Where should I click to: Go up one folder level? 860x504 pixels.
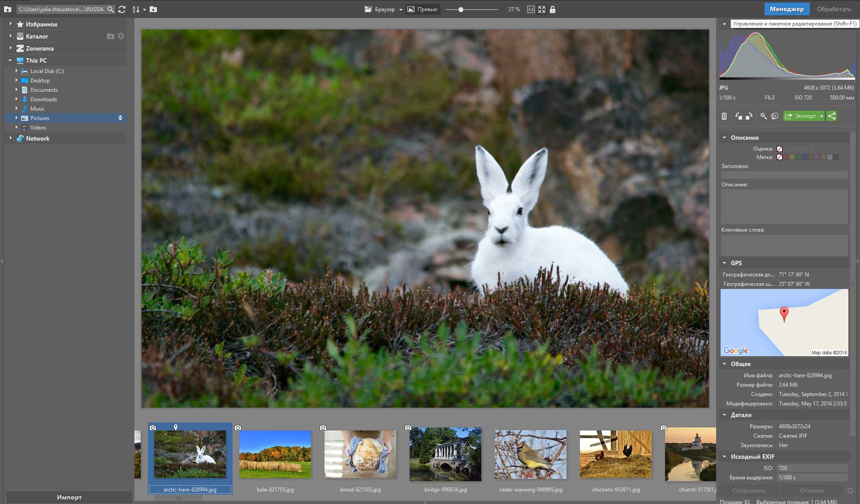(x=8, y=9)
